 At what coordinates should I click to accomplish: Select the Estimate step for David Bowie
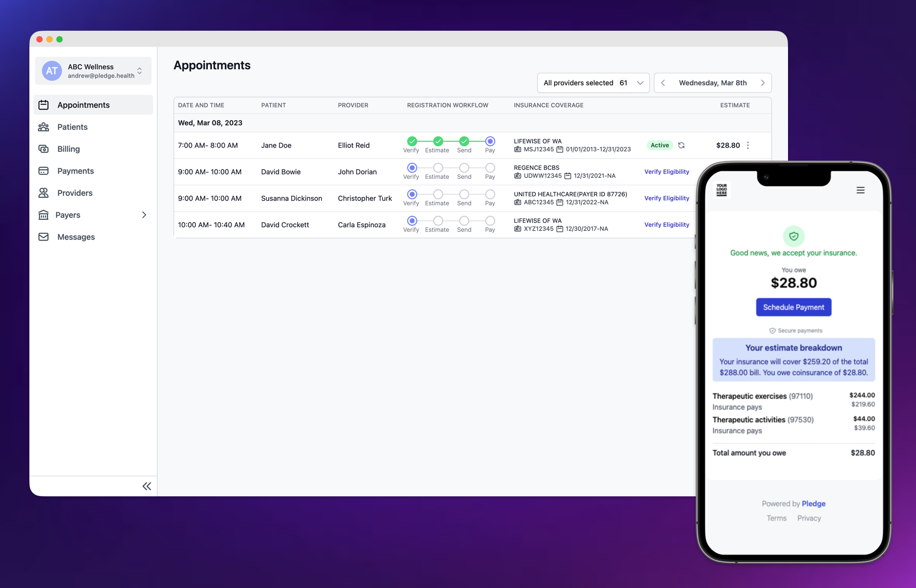438,168
